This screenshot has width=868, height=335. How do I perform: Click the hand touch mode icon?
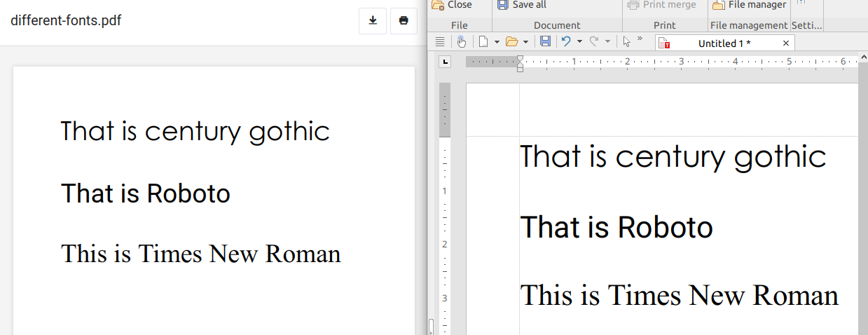[x=461, y=42]
